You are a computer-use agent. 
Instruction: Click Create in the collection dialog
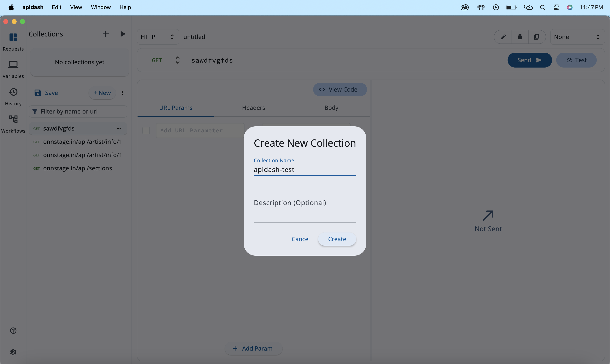tap(337, 239)
